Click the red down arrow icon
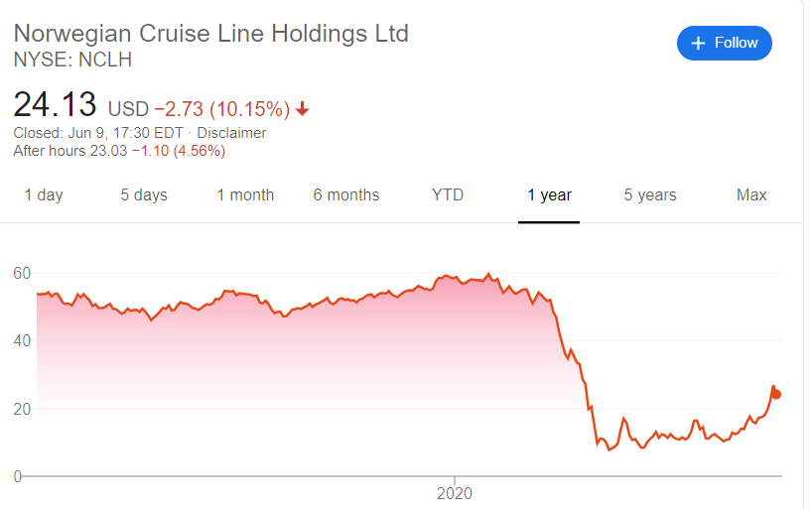 303,109
